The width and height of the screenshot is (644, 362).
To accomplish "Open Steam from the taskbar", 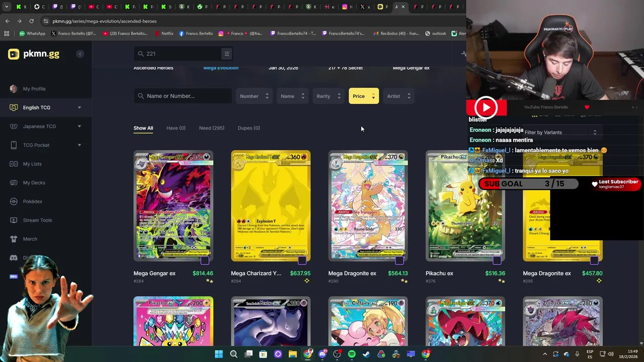I will [x=366, y=354].
